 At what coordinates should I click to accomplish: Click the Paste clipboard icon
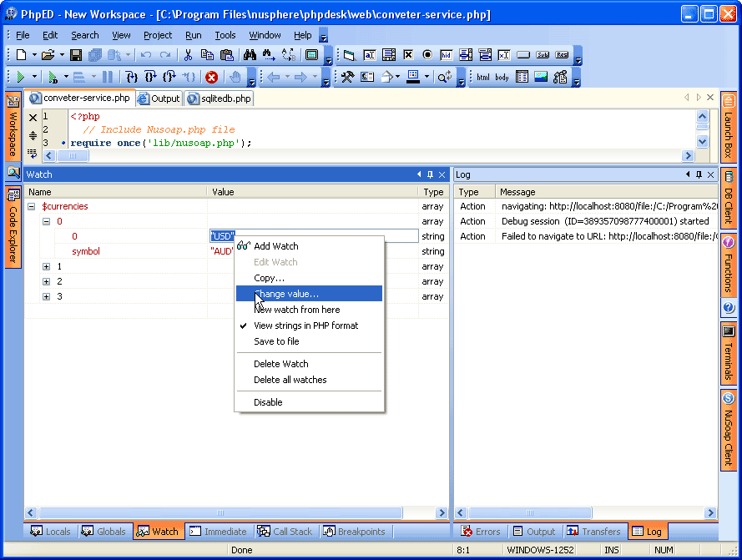[x=226, y=55]
